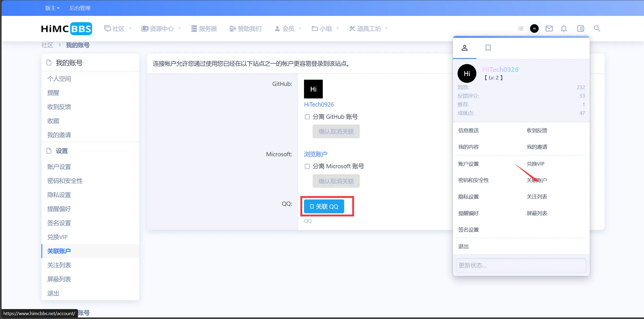The height and width of the screenshot is (319, 644).
Task: Switch to the bookmark tab in profile popup
Action: pyautogui.click(x=488, y=48)
